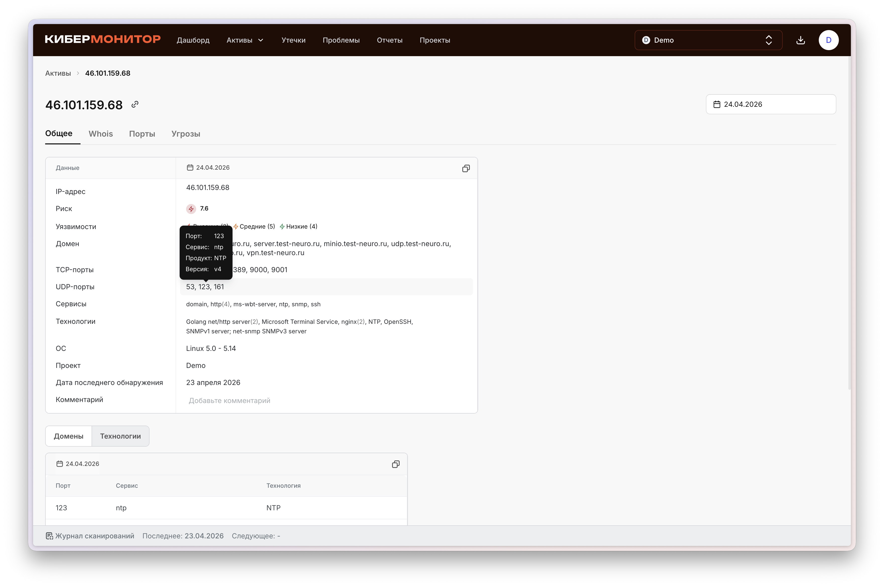Screen dimensions: 884x588
Task: Click the КиберМонитор logo
Action: pyautogui.click(x=103, y=39)
